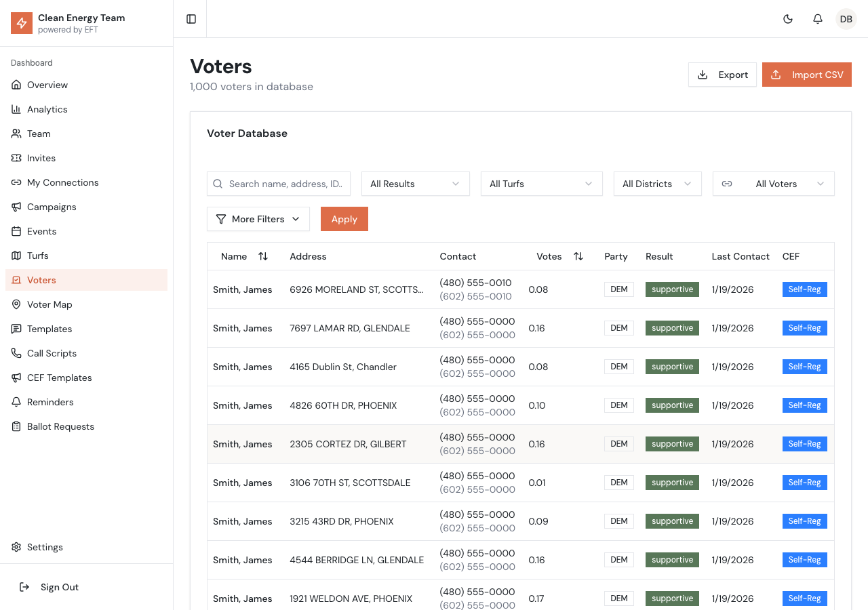Sort table by Name column arrows
The height and width of the screenshot is (610, 868).
[x=263, y=256]
